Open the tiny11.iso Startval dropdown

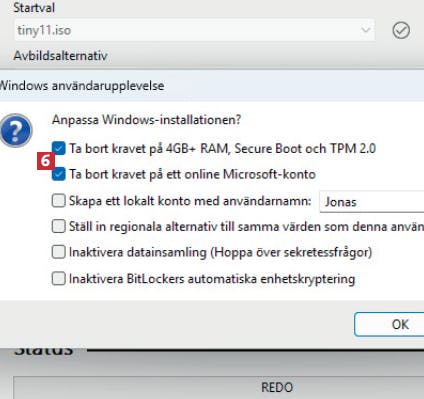(194, 30)
